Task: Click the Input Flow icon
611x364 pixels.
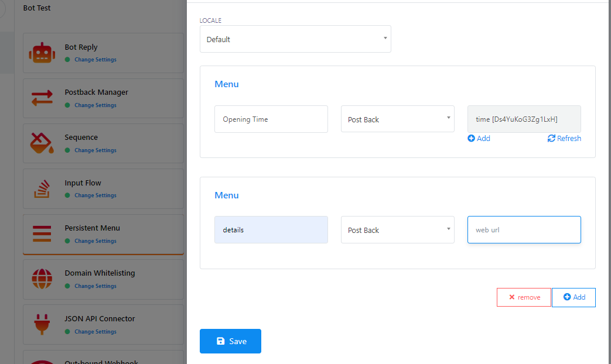Action: (x=42, y=188)
